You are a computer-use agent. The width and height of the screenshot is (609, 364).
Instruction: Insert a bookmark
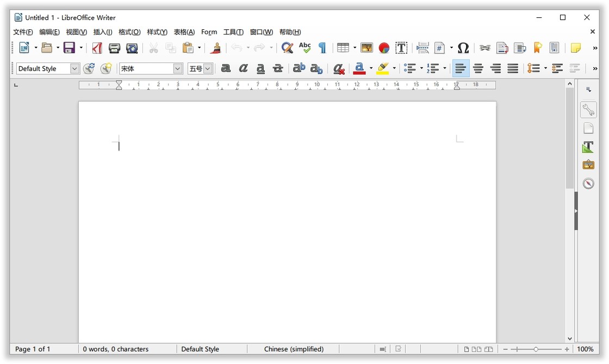click(x=538, y=48)
